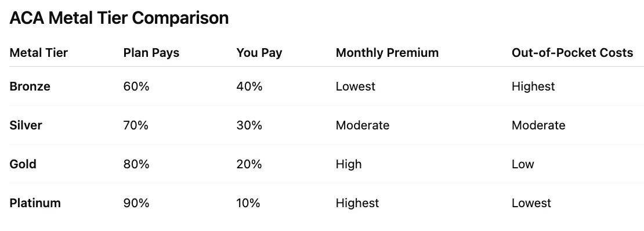Screen dimensions: 644x231
Task: Click the 80% Plan Pays cell
Action: [x=136, y=164]
